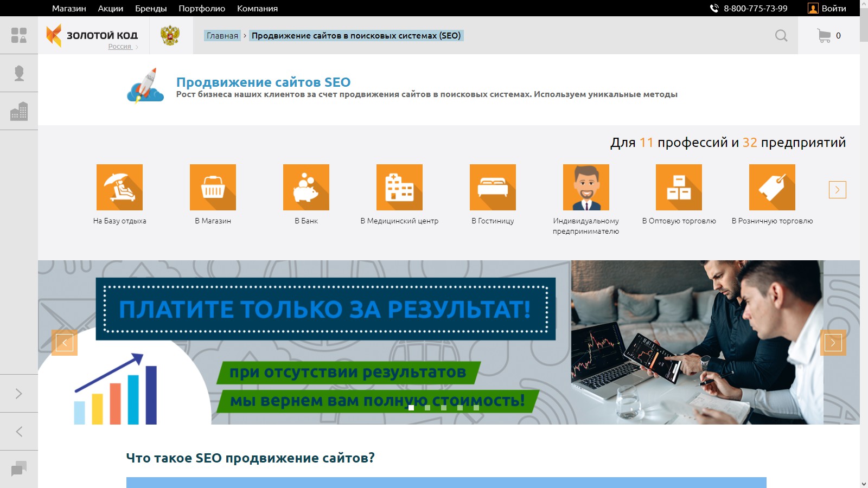Screen dimensions: 868x488
Task: Click the phone handset icon
Action: (714, 8)
